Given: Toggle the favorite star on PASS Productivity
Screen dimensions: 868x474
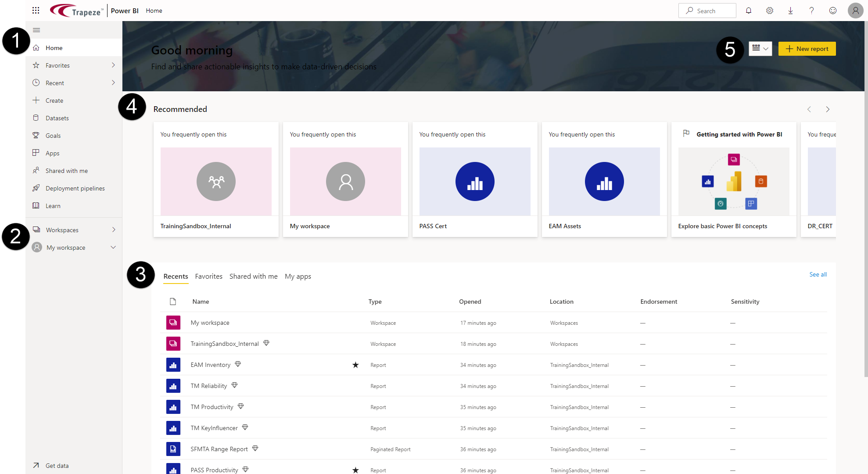Looking at the screenshot, I should (x=355, y=470).
